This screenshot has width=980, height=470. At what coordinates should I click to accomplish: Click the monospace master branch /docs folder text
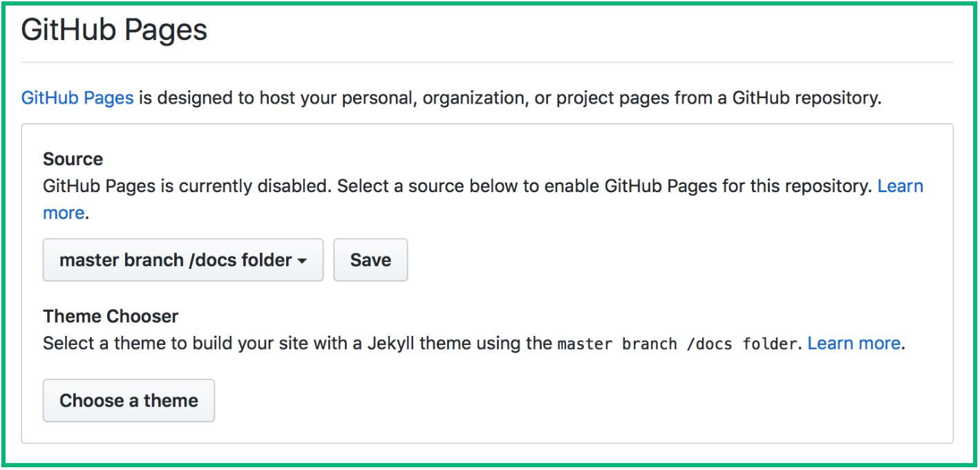pyautogui.click(x=677, y=344)
